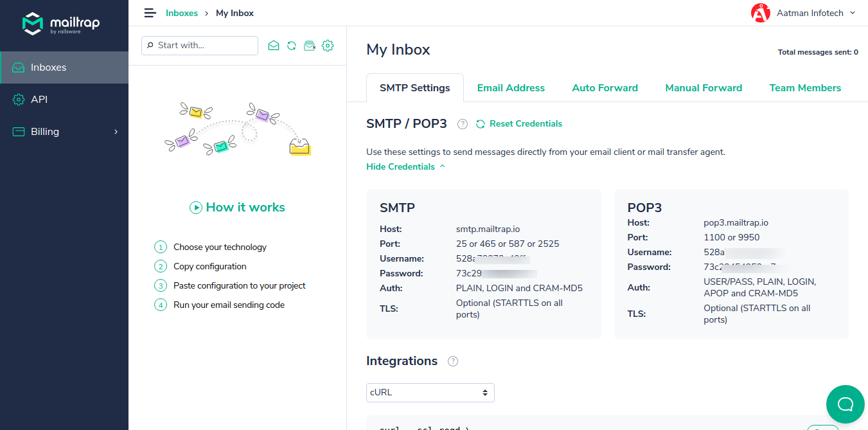The image size is (868, 430).
Task: Click the Integrations help question icon
Action: coord(453,361)
